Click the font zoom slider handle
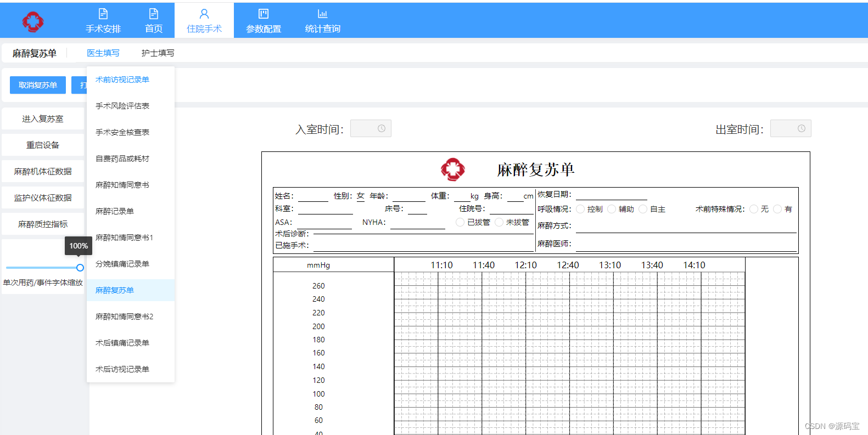Viewport: 868px width, 435px height. (x=80, y=268)
